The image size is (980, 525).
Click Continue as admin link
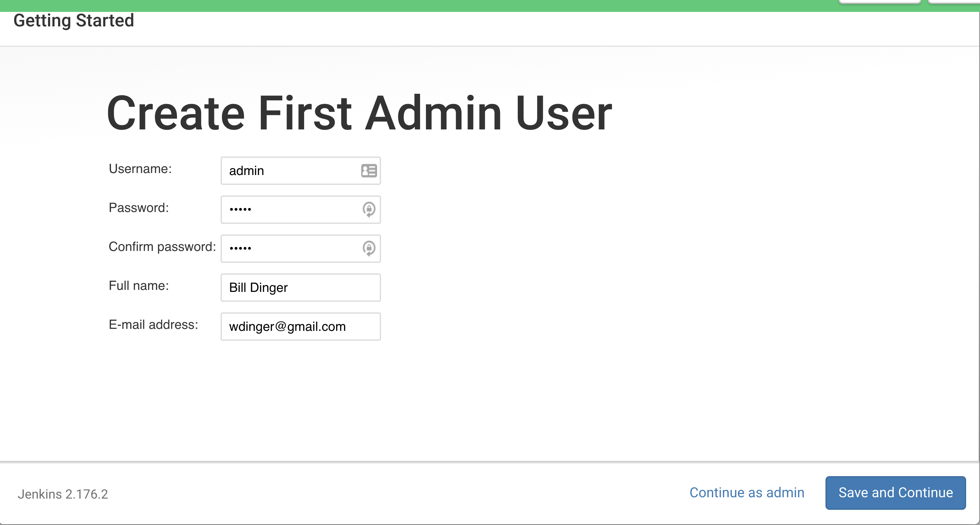[x=747, y=493]
